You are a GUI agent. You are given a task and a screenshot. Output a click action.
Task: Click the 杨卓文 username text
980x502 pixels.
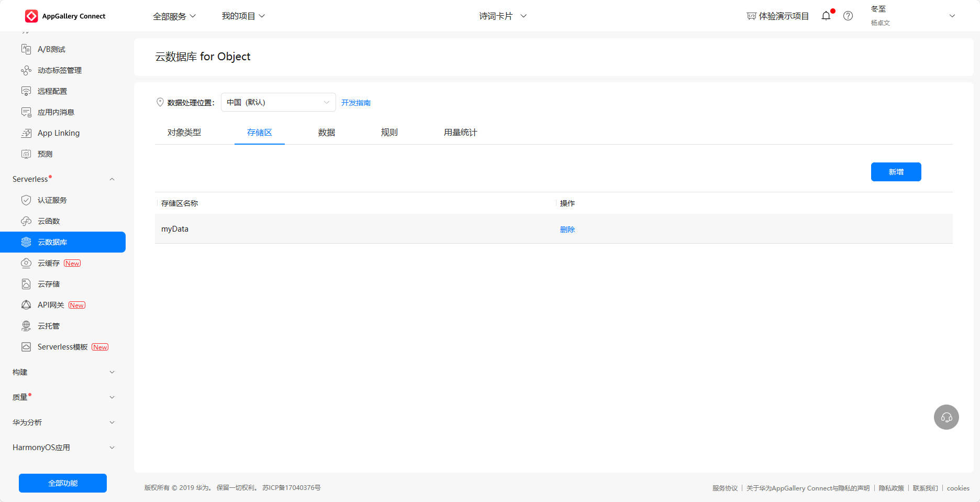[x=881, y=23]
